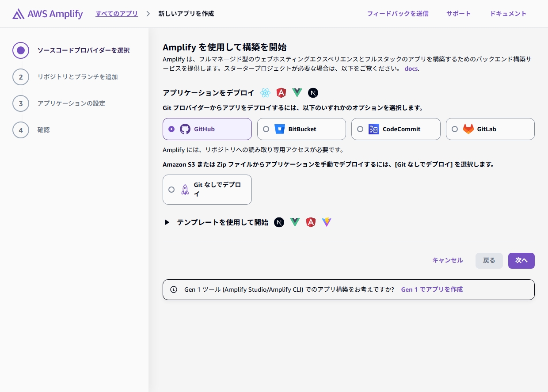Click the Angular icon beside テンプレートを使用して開始

coord(311,222)
